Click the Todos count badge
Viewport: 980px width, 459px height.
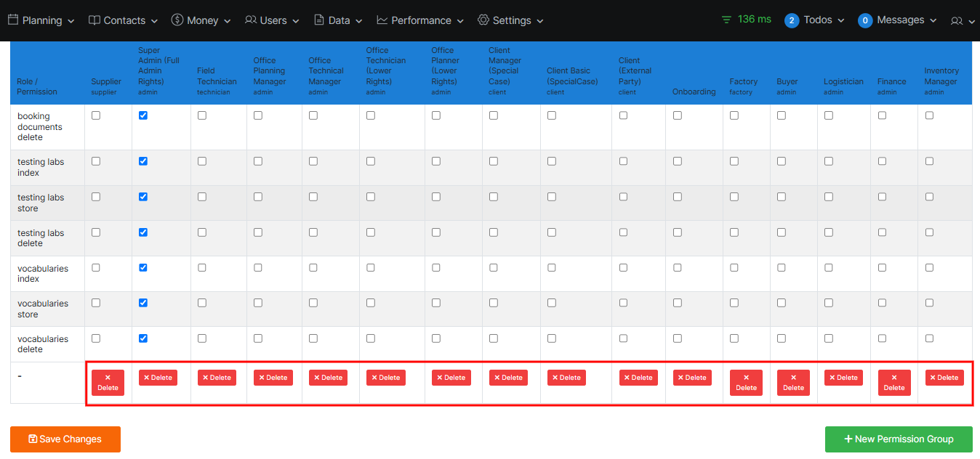coord(792,20)
